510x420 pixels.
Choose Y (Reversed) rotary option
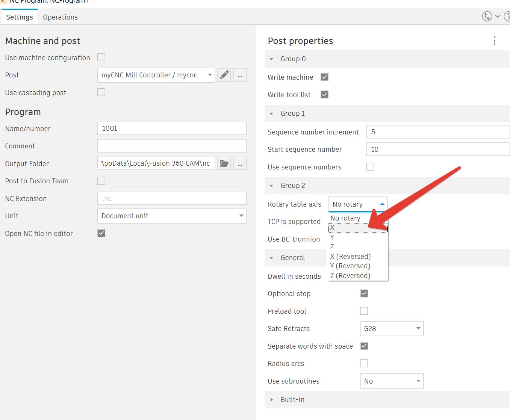(350, 266)
